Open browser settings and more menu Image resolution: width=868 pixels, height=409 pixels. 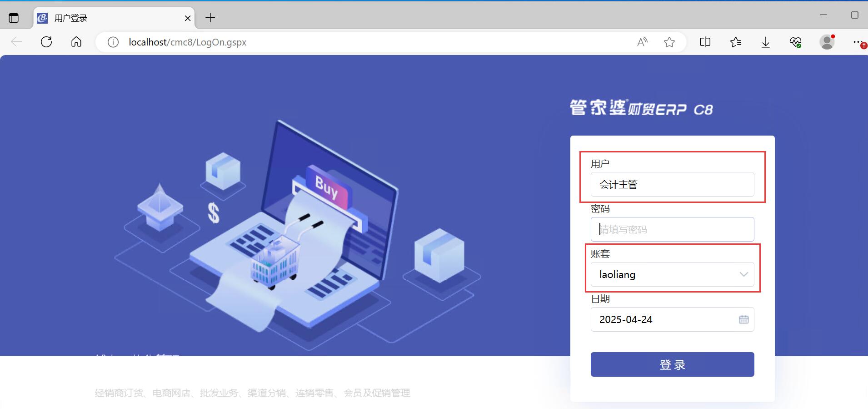858,42
